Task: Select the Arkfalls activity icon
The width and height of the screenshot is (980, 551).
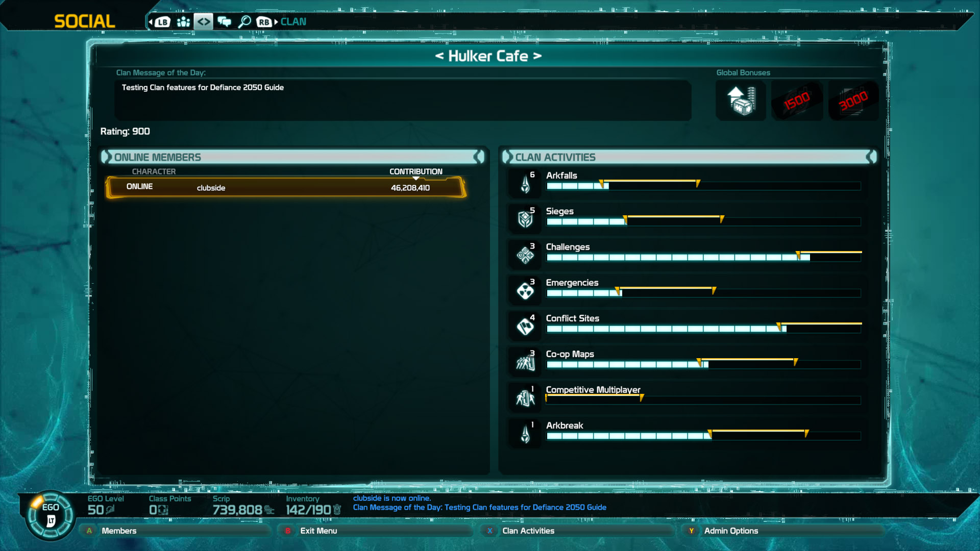Action: [525, 183]
